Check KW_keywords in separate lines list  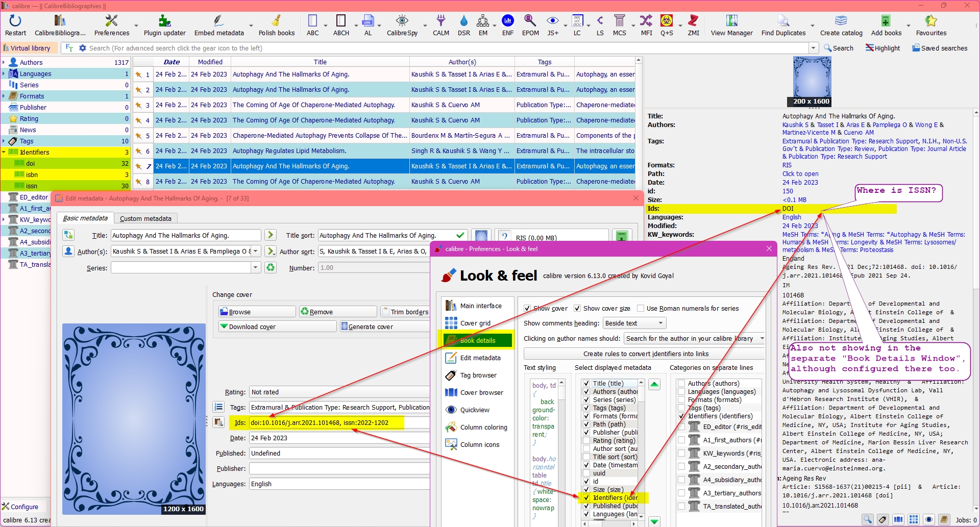coord(681,453)
